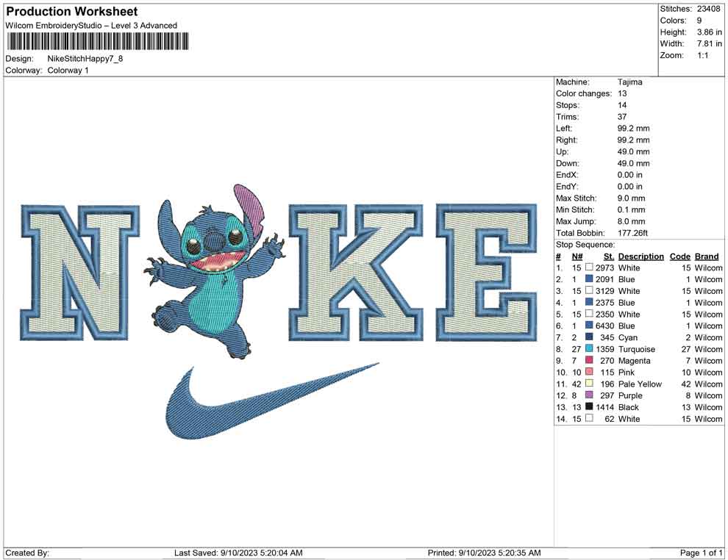Click the Total Bobbin value "177.26ft"
Image resolution: width=728 pixels, height=560 pixels.
(x=633, y=233)
